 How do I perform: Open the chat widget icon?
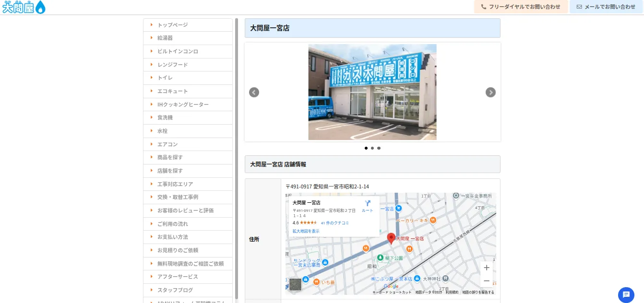(626, 295)
